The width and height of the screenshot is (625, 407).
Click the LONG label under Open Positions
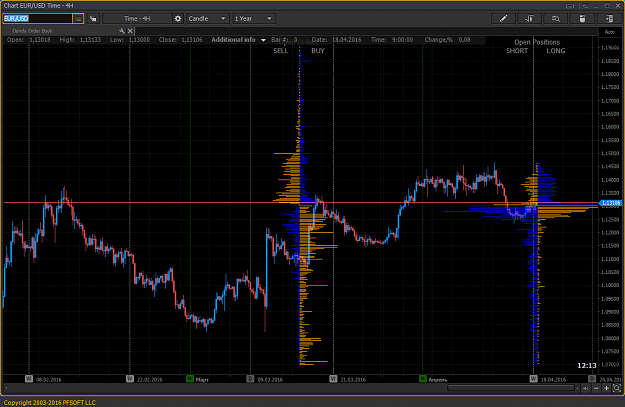(556, 51)
